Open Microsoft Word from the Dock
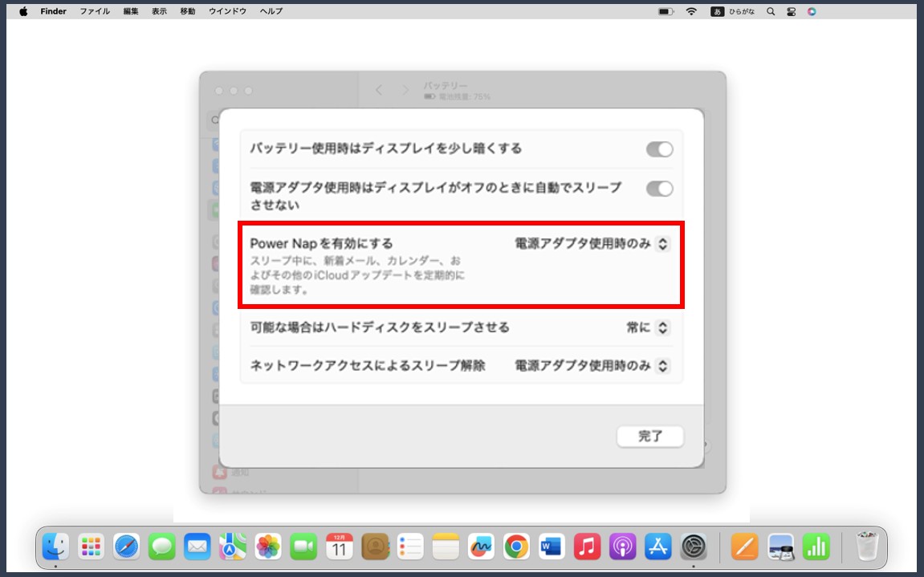 click(x=552, y=547)
